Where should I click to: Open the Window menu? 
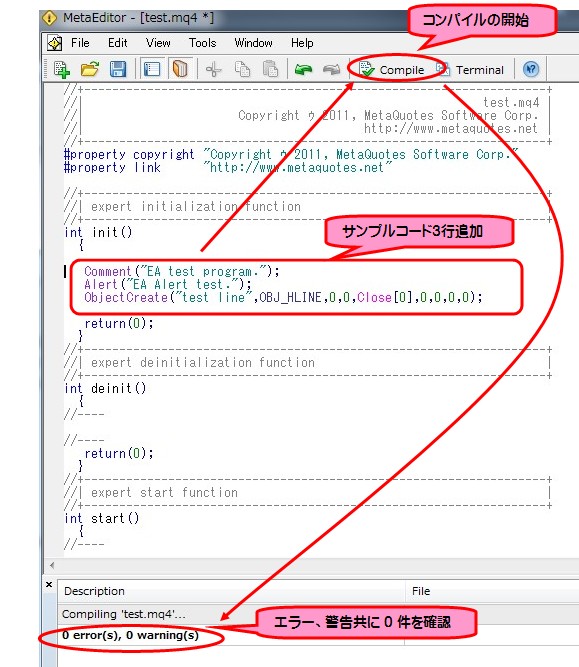[253, 43]
